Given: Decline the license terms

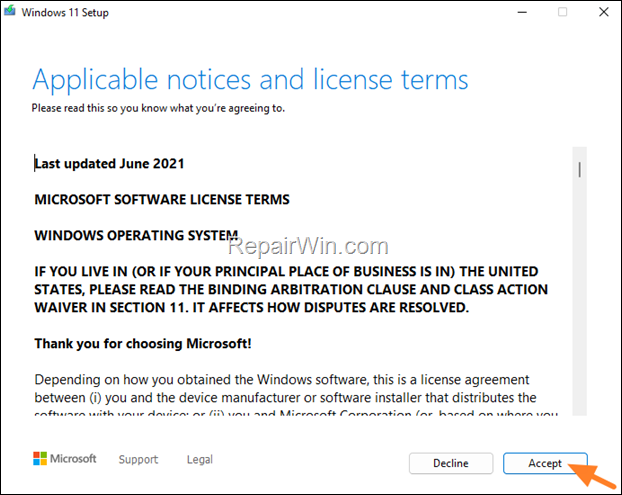Looking at the screenshot, I should (451, 463).
